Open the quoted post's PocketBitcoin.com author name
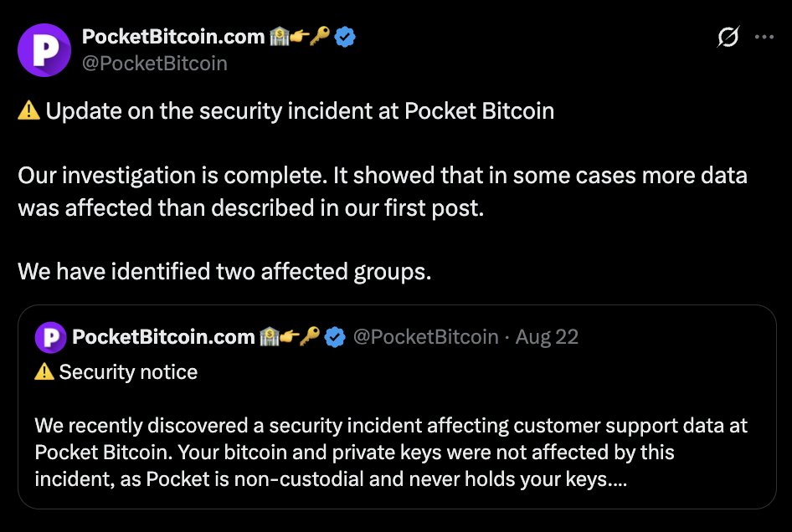792x532 pixels. pos(163,336)
